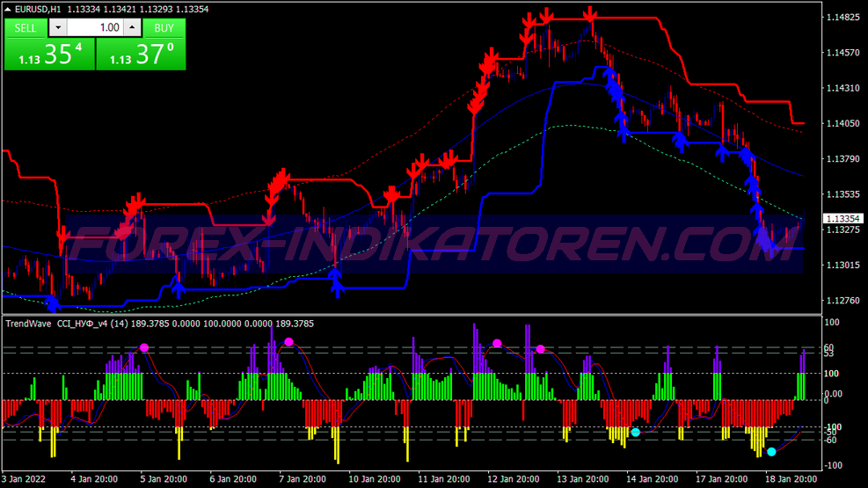
Task: Click the 1.13535 price scale label
Action: pyautogui.click(x=843, y=194)
